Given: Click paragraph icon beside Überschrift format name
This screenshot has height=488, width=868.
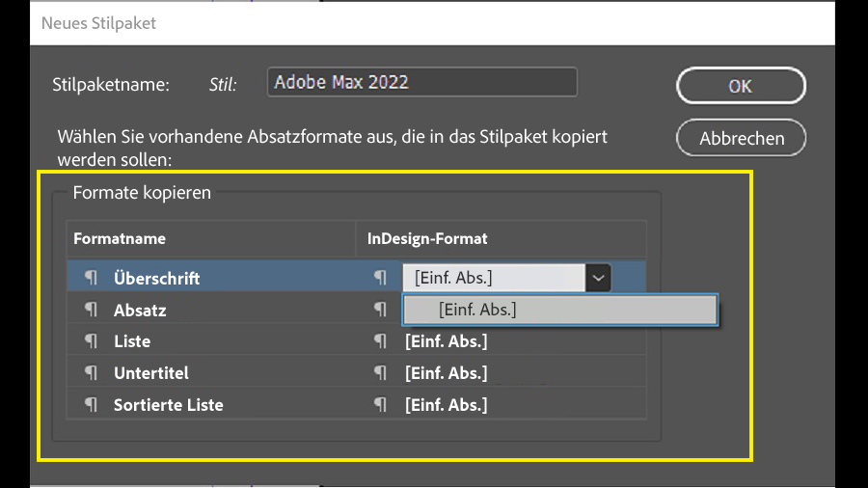Looking at the screenshot, I should pyautogui.click(x=91, y=278).
